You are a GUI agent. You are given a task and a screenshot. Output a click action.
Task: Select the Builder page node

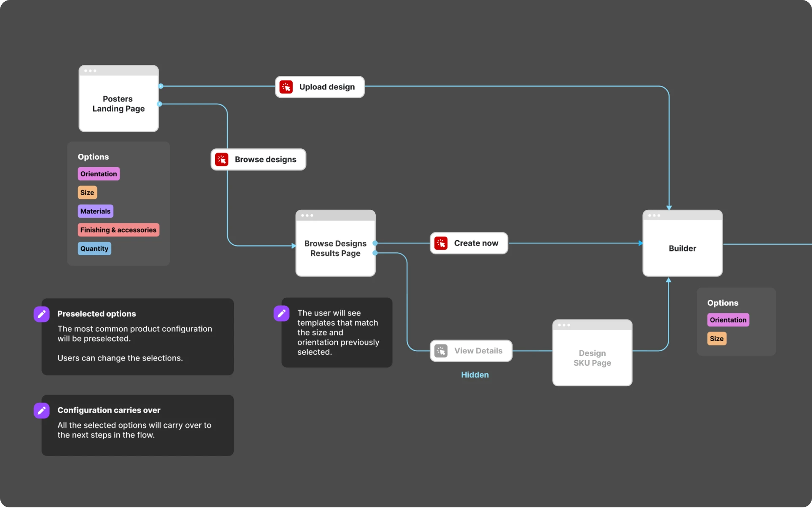(x=682, y=248)
